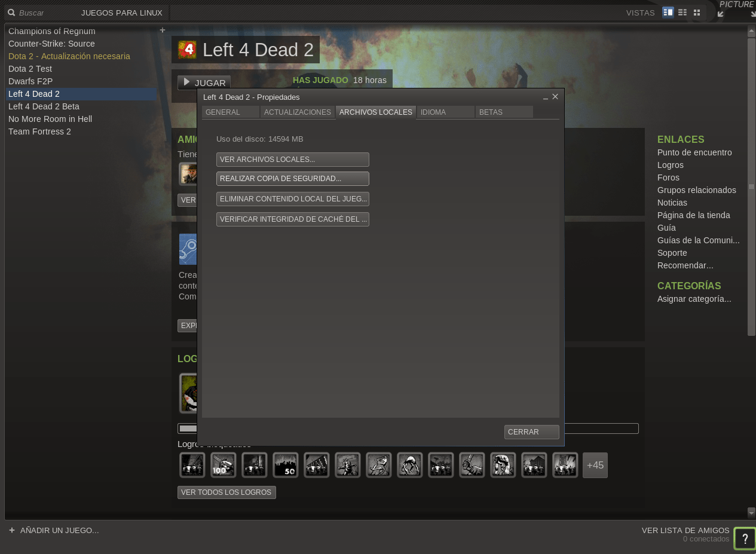Viewport: 756px width, 554px height.
Task: Click VERIFICAR INTEGRIDAD DE CACHÉ button
Action: click(293, 219)
